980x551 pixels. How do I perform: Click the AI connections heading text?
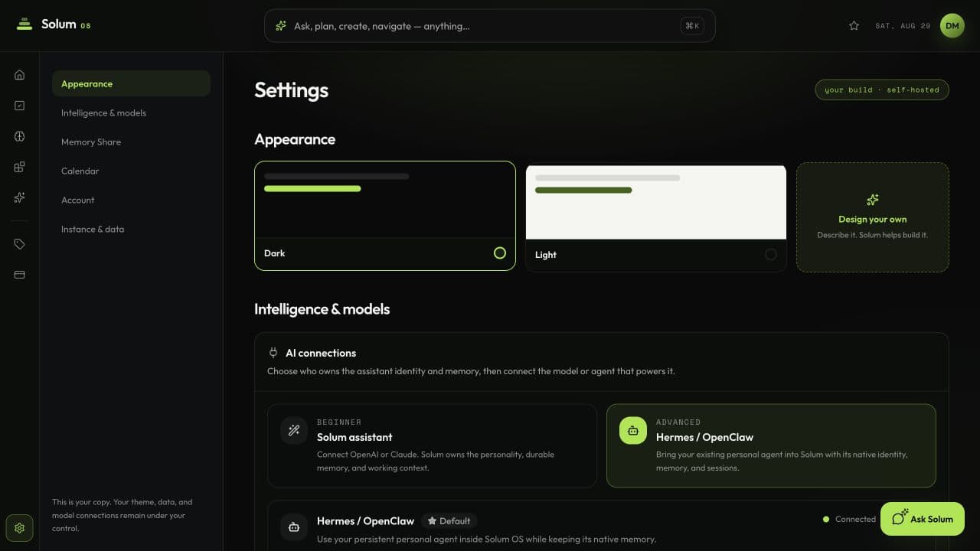(x=321, y=353)
